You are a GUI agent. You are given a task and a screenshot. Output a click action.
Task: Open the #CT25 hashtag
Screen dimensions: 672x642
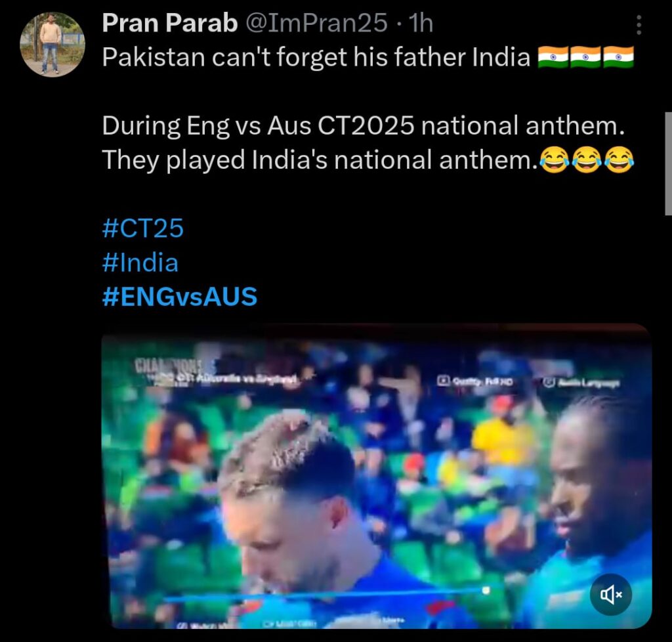pyautogui.click(x=142, y=228)
